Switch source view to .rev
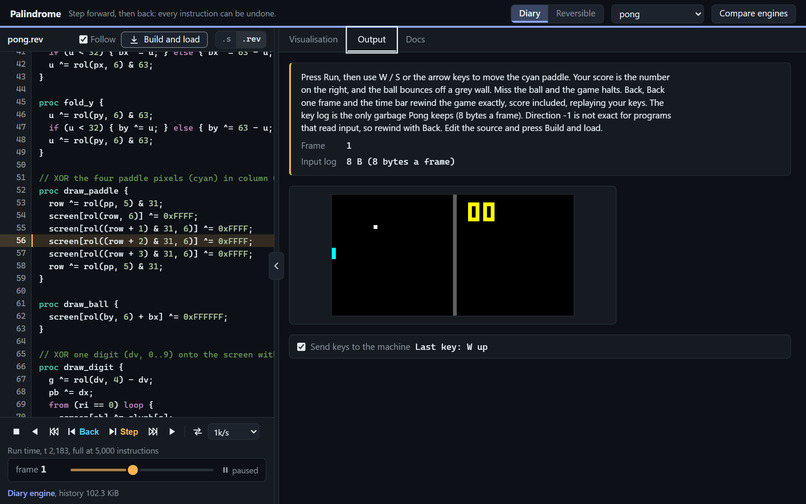This screenshot has height=504, width=806. coord(251,40)
